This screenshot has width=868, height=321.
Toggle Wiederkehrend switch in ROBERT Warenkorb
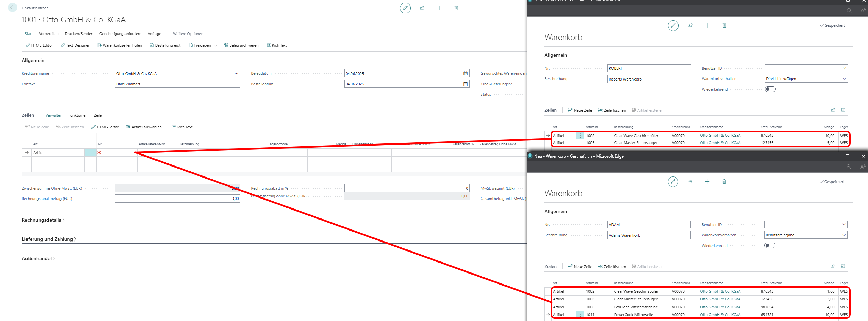(x=770, y=89)
